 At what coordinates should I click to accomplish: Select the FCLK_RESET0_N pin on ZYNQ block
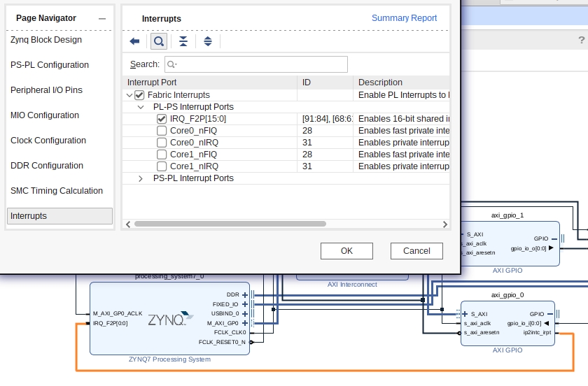(222, 342)
